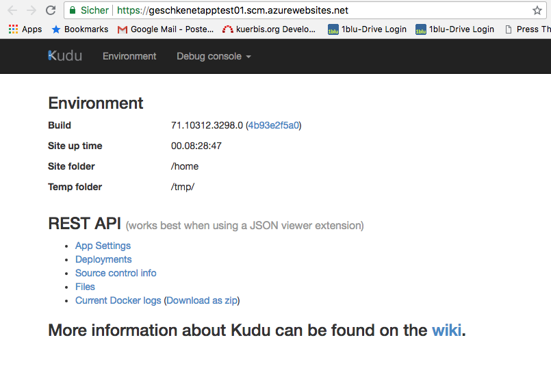Click the browser back arrow
The image size is (551, 392).
coord(12,10)
